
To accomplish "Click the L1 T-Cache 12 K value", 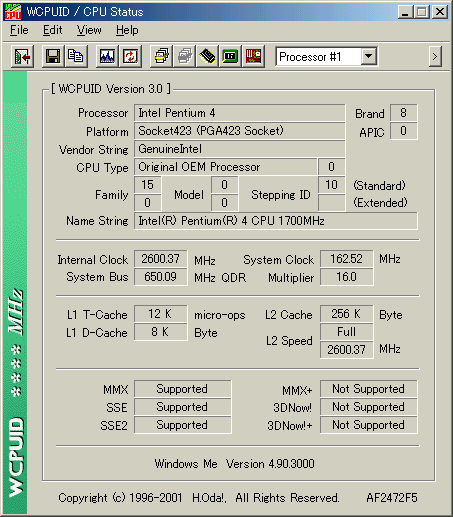I will coord(161,314).
